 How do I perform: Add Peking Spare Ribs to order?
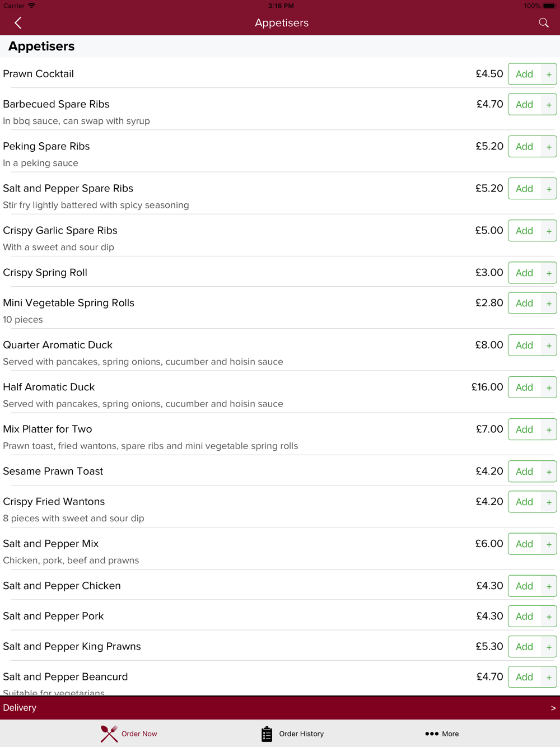pos(524,147)
